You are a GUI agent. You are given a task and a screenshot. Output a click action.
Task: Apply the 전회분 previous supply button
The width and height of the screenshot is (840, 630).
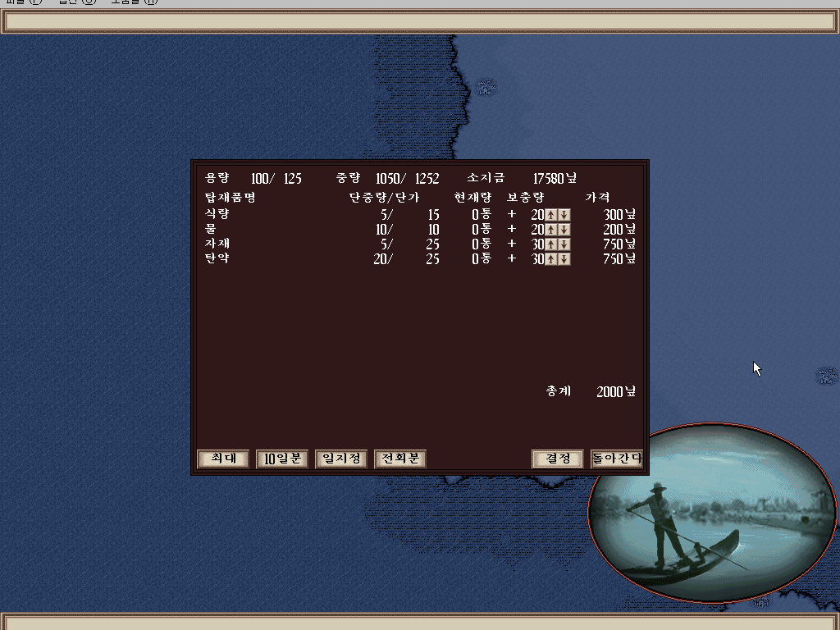[400, 459]
